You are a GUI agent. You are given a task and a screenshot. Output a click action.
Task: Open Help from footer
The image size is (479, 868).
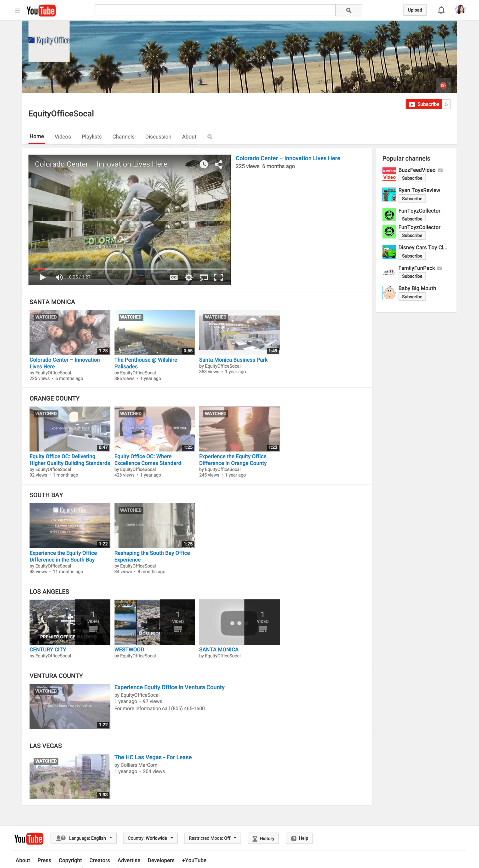click(x=299, y=838)
